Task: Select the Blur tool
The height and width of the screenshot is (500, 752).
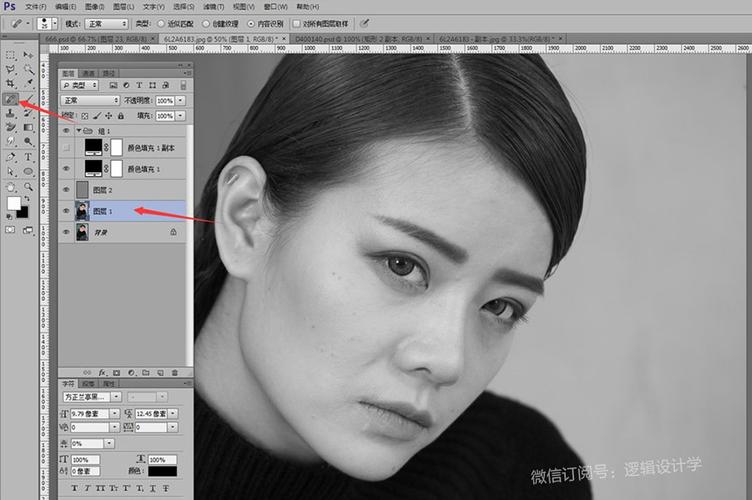Action: [11, 142]
